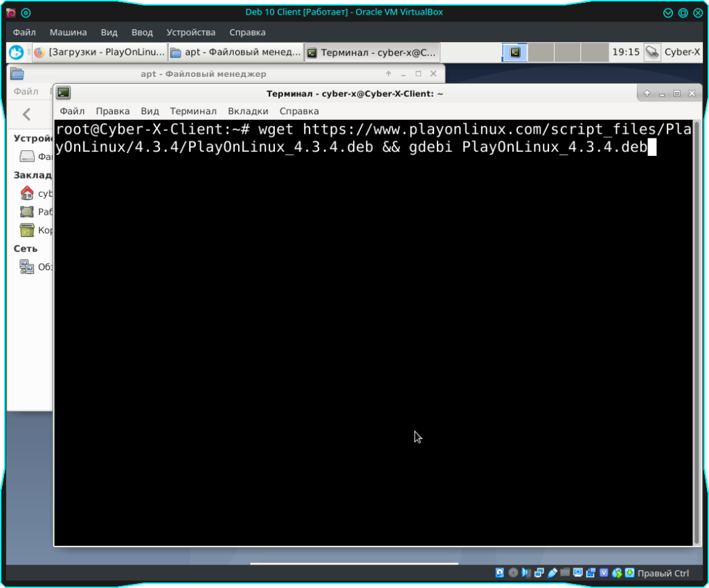
Task: Open the Файл menu in the terminal
Action: click(72, 112)
